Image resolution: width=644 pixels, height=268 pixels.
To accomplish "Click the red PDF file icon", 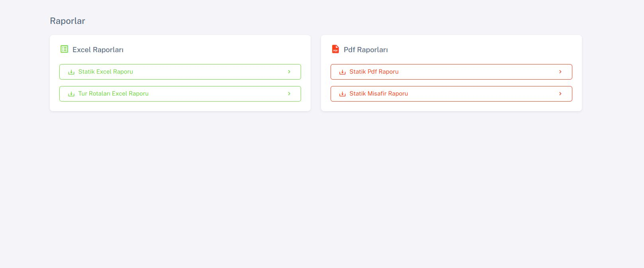I will tap(335, 49).
